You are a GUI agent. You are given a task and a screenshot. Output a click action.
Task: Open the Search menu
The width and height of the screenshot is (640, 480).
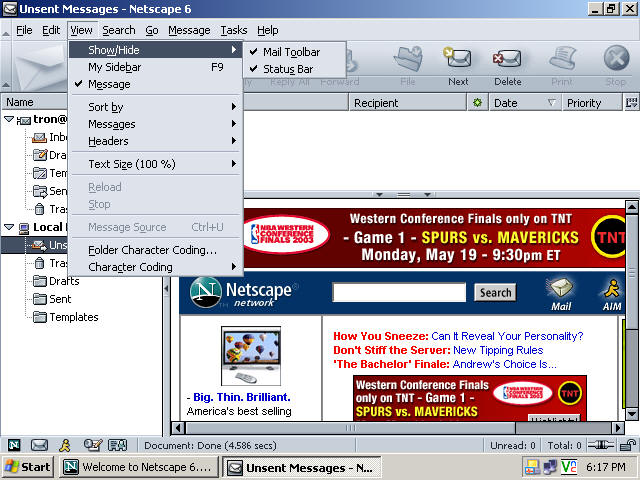[x=119, y=30]
